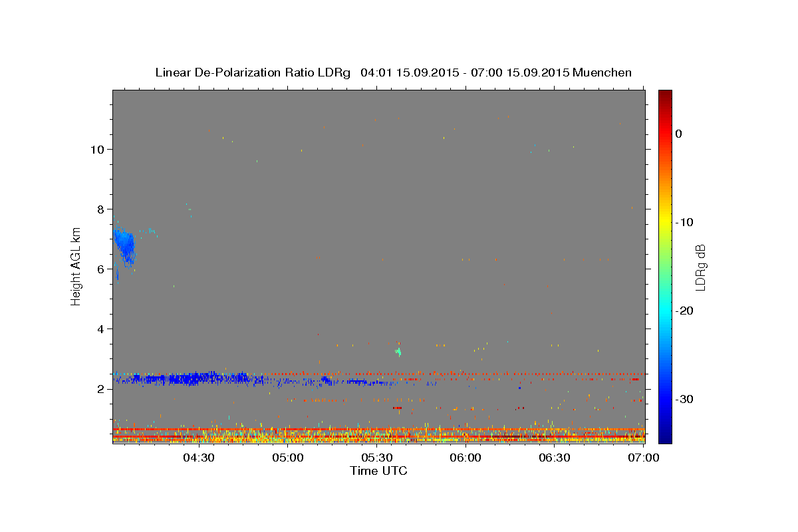This screenshot has width=798, height=532.
Task: Click the height tick label 6
Action: (100, 269)
